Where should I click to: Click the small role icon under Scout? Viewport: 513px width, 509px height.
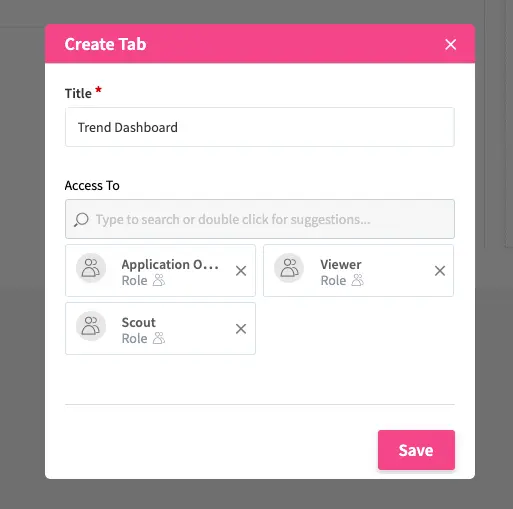[159, 338]
